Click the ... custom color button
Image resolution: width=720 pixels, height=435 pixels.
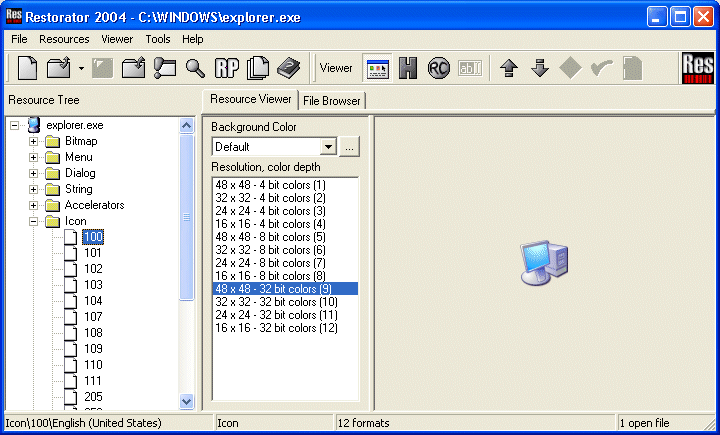(x=349, y=147)
